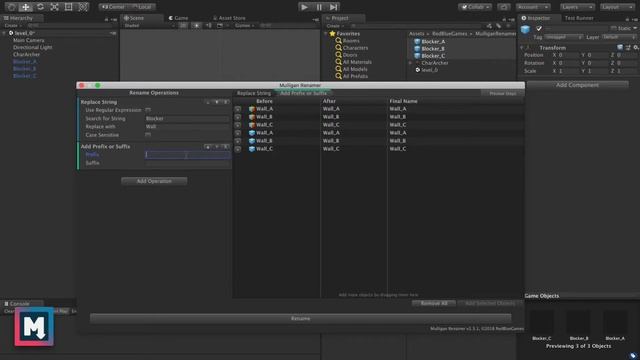Select the Rotate tool in Unity toolbar
Screen dimensions: 640x360
[40, 7]
